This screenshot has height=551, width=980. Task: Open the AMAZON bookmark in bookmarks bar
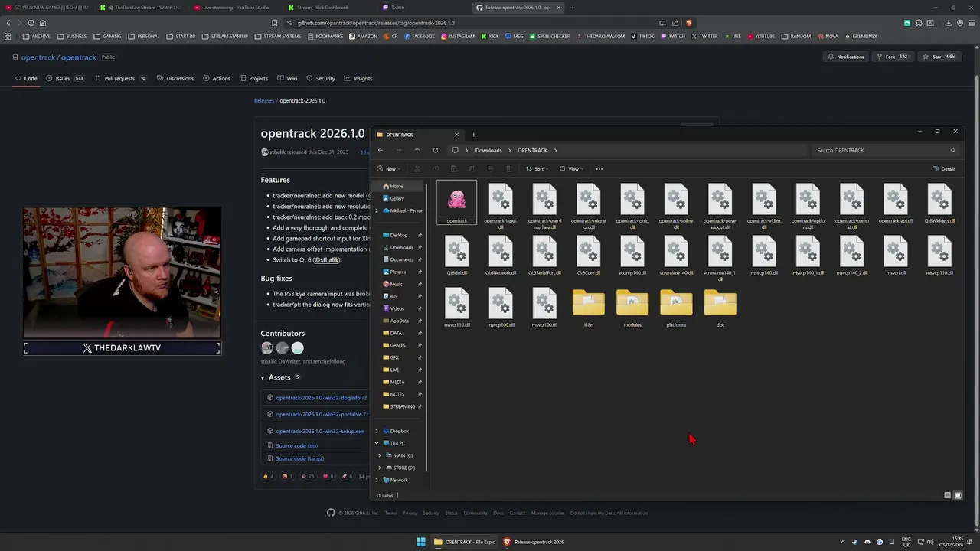click(364, 36)
